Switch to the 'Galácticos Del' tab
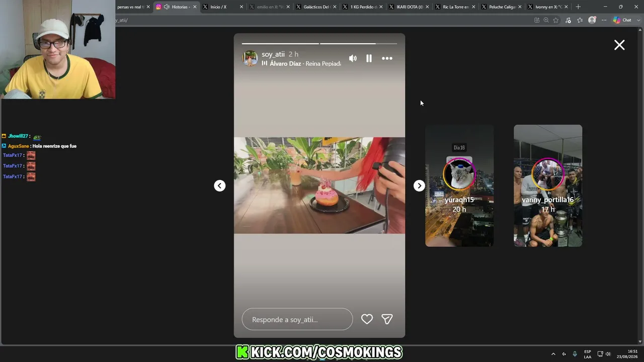644x362 pixels. click(x=316, y=7)
